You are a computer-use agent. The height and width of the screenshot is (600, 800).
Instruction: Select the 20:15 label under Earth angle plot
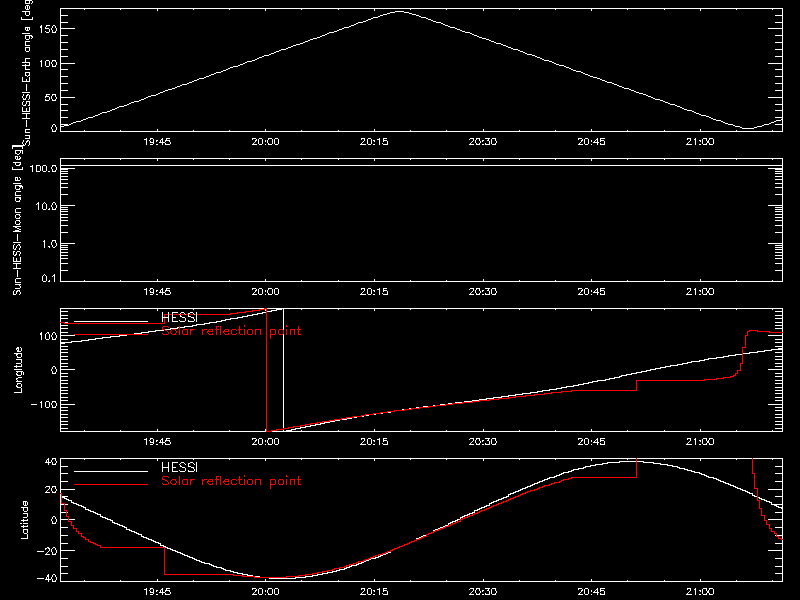click(374, 142)
